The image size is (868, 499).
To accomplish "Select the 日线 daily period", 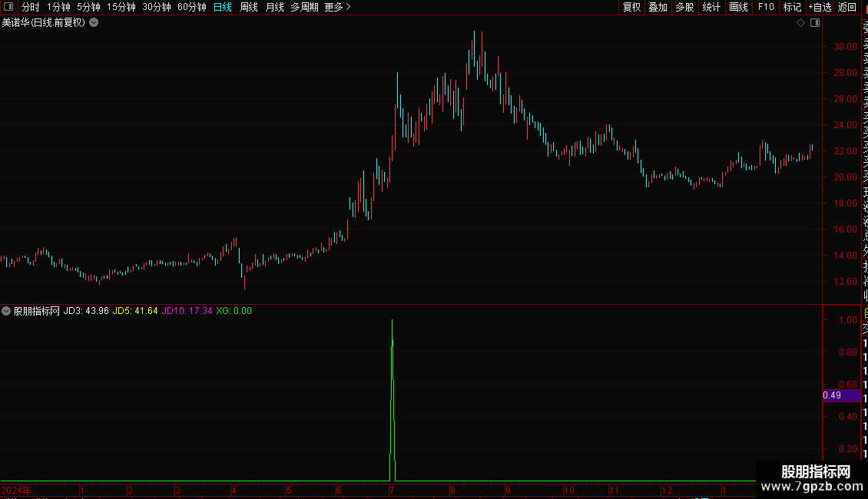I will click(223, 7).
